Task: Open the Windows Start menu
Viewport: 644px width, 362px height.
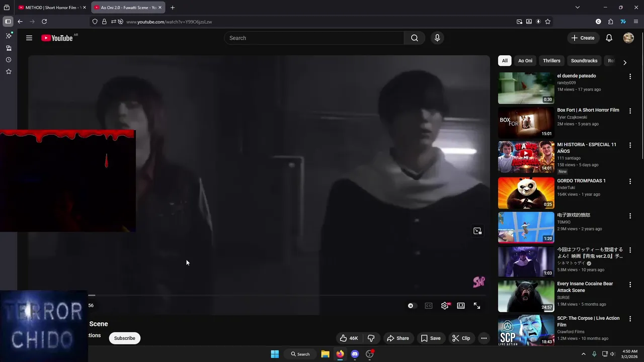Action: tap(275, 354)
